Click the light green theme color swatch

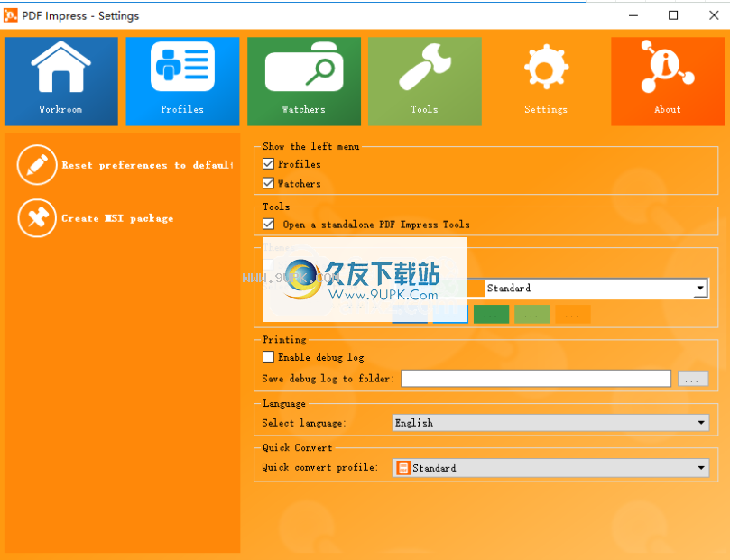pyautogui.click(x=531, y=315)
